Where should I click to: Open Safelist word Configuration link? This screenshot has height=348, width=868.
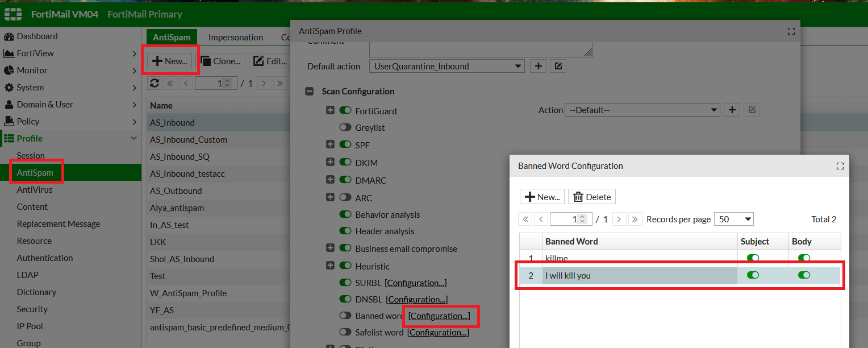438,332
